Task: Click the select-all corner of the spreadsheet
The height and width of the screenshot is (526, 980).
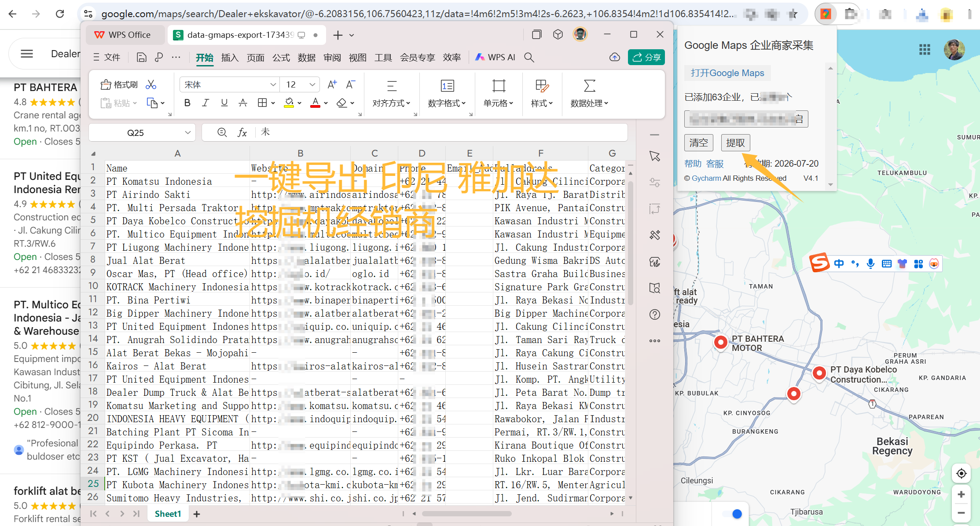Action: 93,153
